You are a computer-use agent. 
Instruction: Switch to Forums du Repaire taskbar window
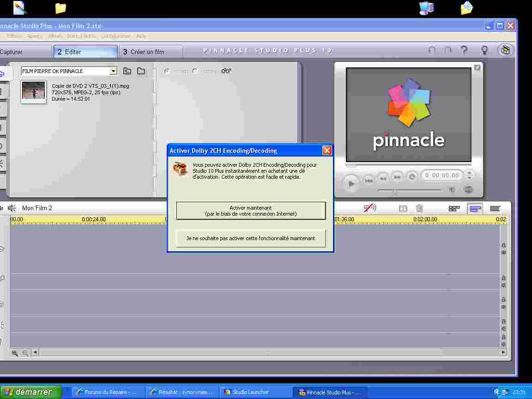tap(107, 392)
